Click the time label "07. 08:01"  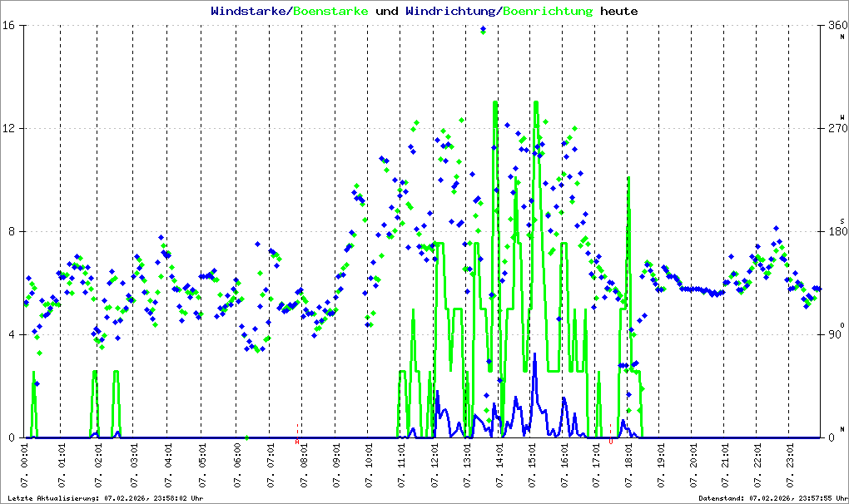[x=305, y=466]
